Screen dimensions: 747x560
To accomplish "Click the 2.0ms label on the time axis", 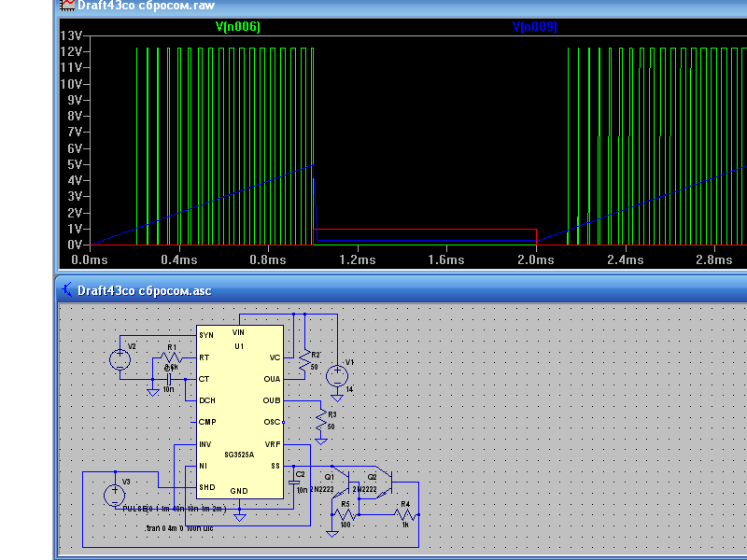I will pos(535,259).
